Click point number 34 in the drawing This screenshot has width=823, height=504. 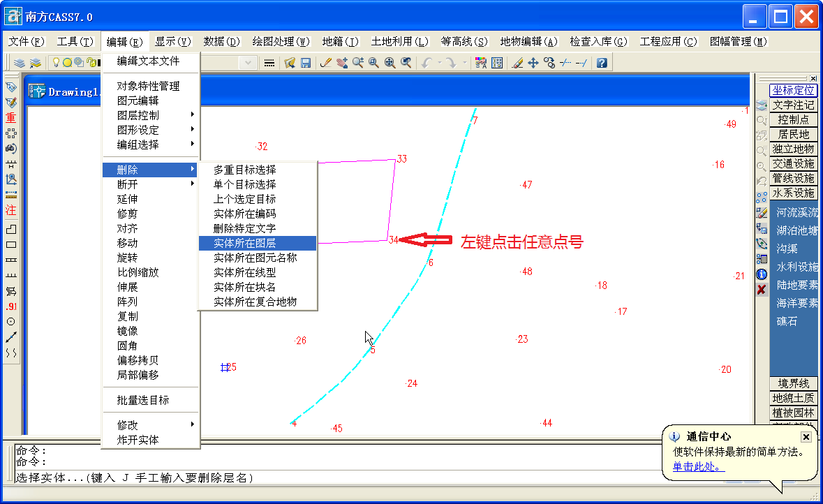coord(393,240)
